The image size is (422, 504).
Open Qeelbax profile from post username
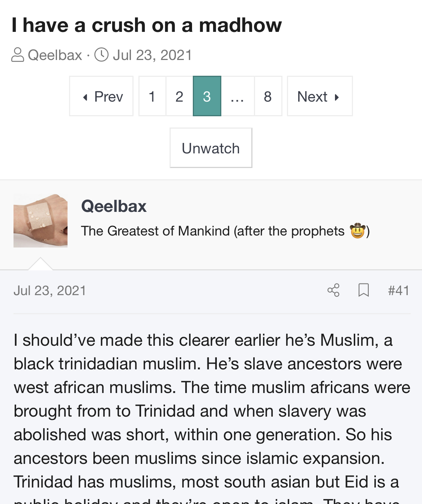[x=114, y=206]
